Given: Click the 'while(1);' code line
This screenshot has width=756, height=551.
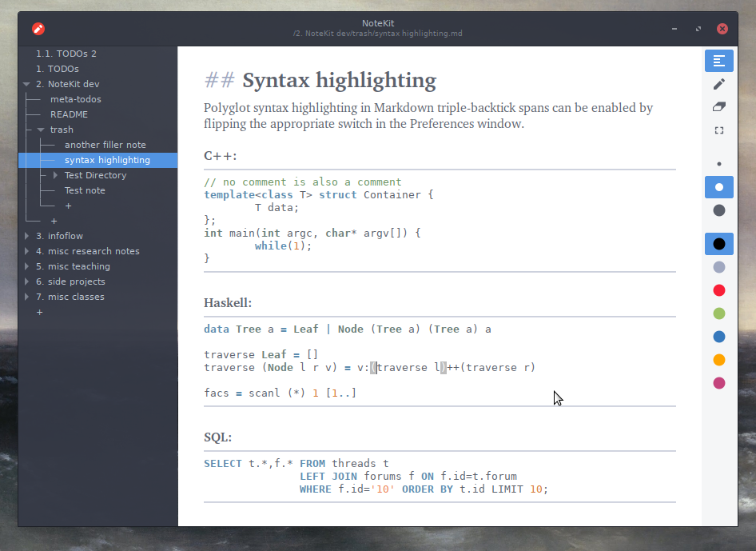Looking at the screenshot, I should (284, 246).
